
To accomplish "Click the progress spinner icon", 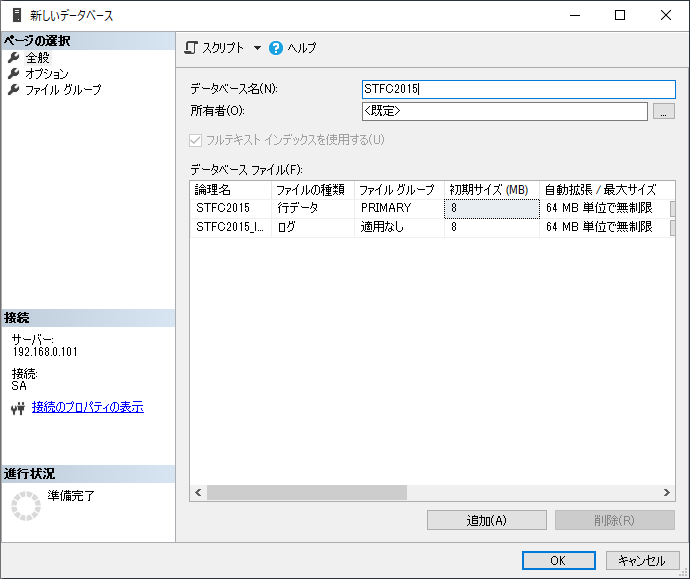I will tap(25, 505).
